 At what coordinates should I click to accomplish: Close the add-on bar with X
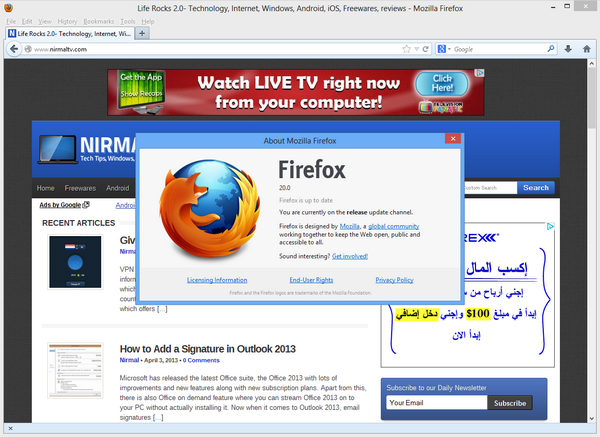pyautogui.click(x=10, y=428)
